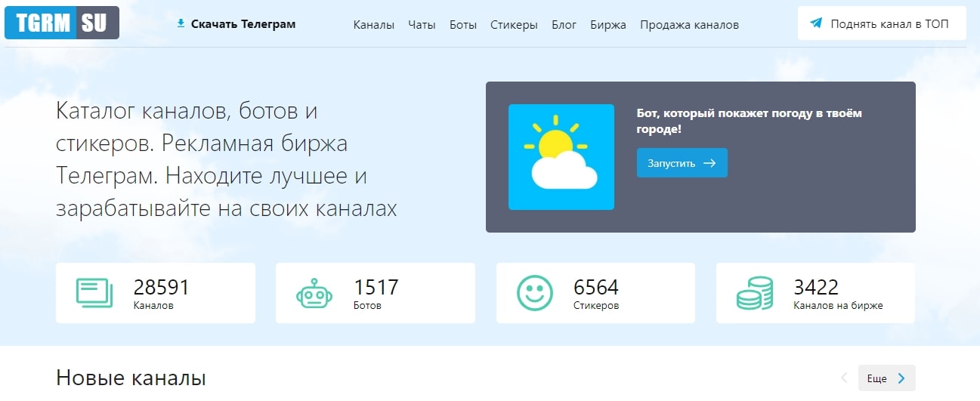Image resolution: width=980 pixels, height=401 pixels.
Task: Click the download arrow icon beside Скачать Телеграм
Action: [181, 23]
